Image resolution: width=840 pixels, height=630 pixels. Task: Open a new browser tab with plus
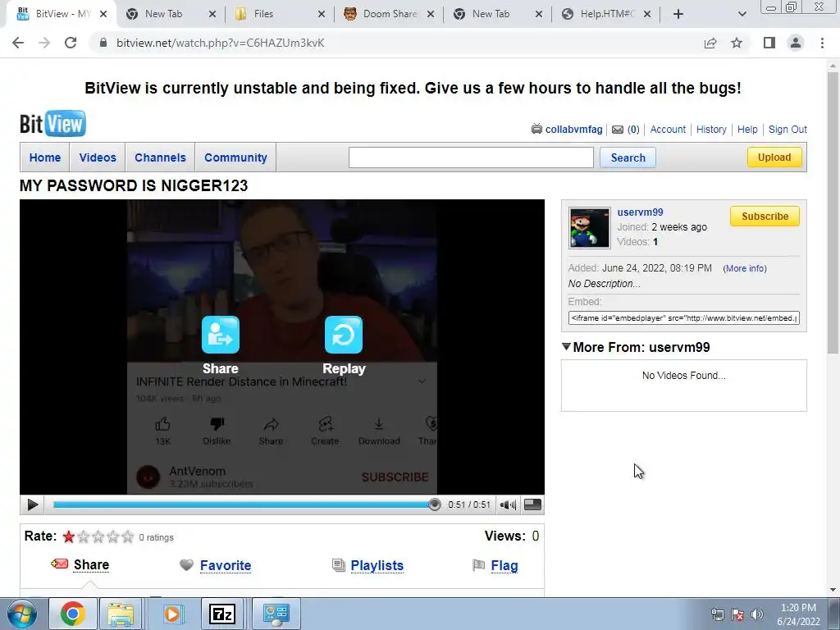pos(678,15)
